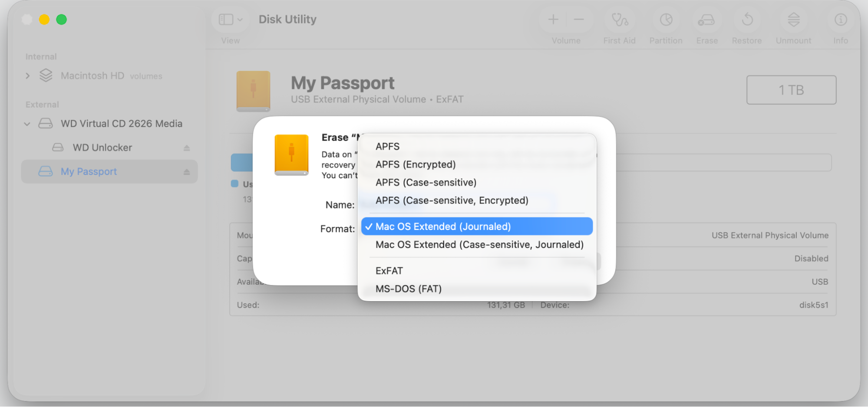
Task: Choose MS-DOS (FAT) format option
Action: 477,289
